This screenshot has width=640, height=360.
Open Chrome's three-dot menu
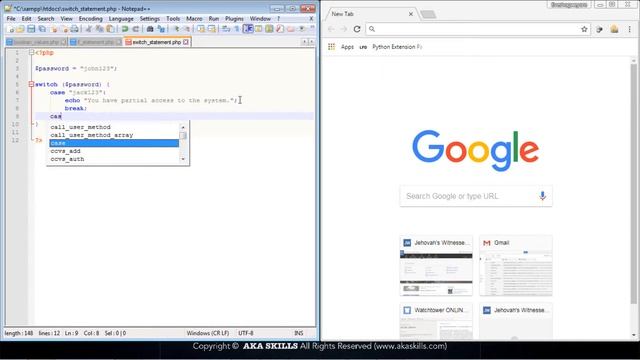point(629,29)
